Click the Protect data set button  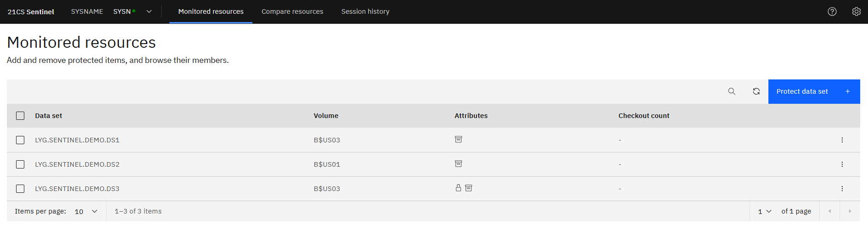click(813, 91)
